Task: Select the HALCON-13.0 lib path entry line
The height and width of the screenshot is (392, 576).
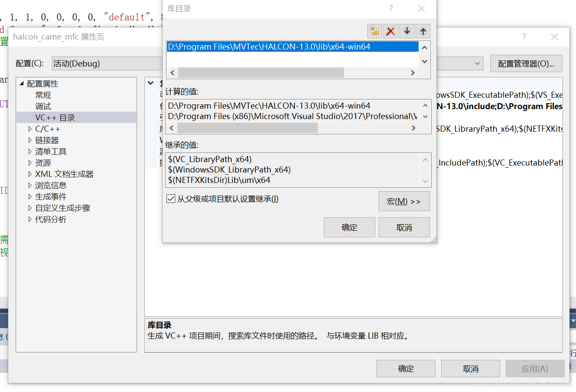Action: [293, 47]
